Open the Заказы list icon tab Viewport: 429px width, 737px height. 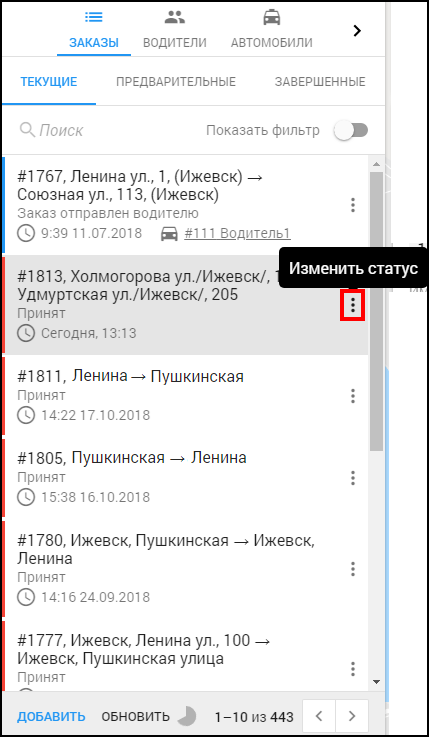point(94,31)
